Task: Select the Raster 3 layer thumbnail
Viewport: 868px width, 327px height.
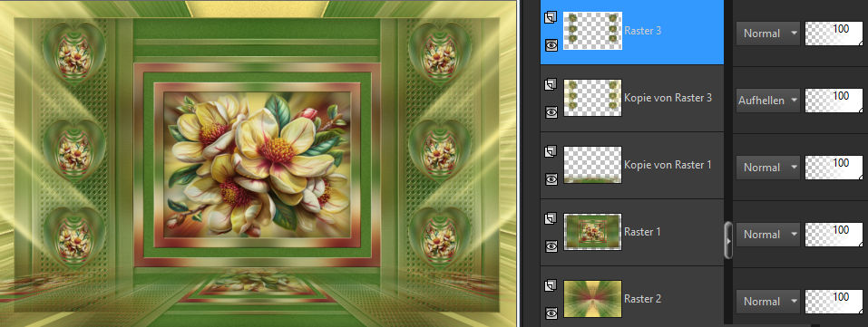Action: click(x=592, y=31)
